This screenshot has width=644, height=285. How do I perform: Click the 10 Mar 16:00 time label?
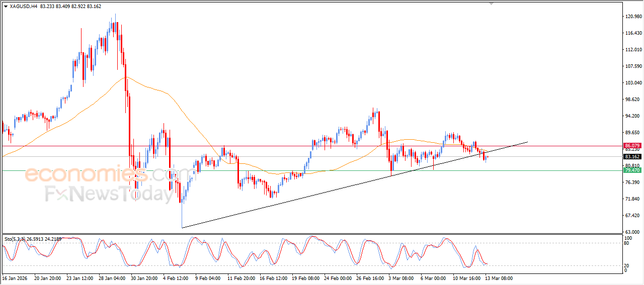[466, 277]
